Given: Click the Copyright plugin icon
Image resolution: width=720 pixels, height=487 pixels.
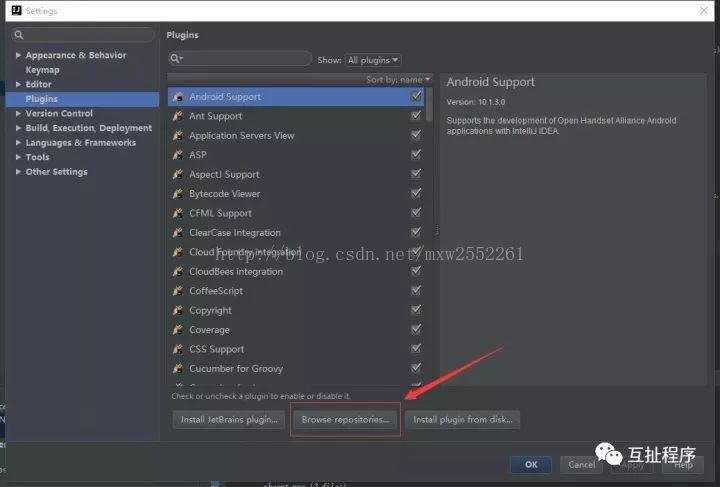Looking at the screenshot, I should (x=178, y=310).
